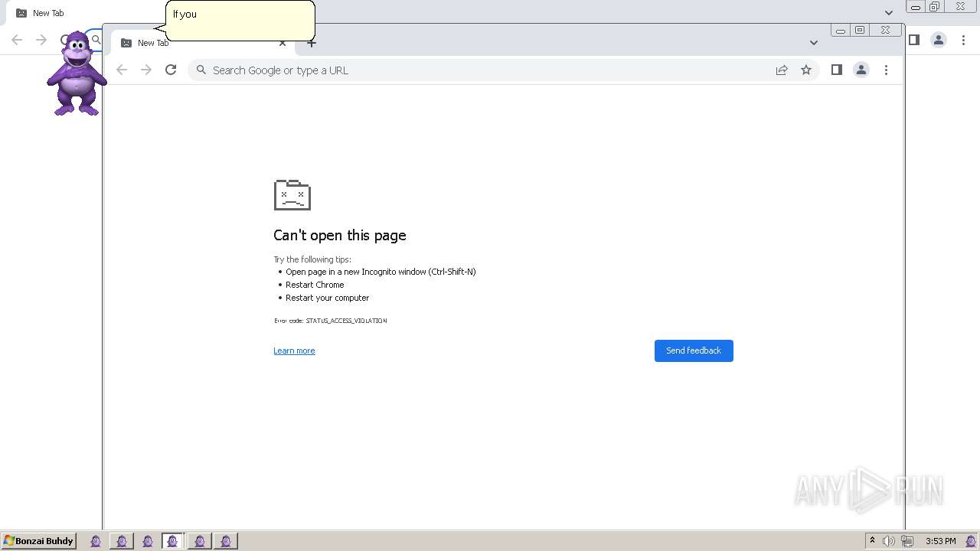Add new tab in front Chrome window
The width and height of the screenshot is (980, 551).
pos(312,43)
